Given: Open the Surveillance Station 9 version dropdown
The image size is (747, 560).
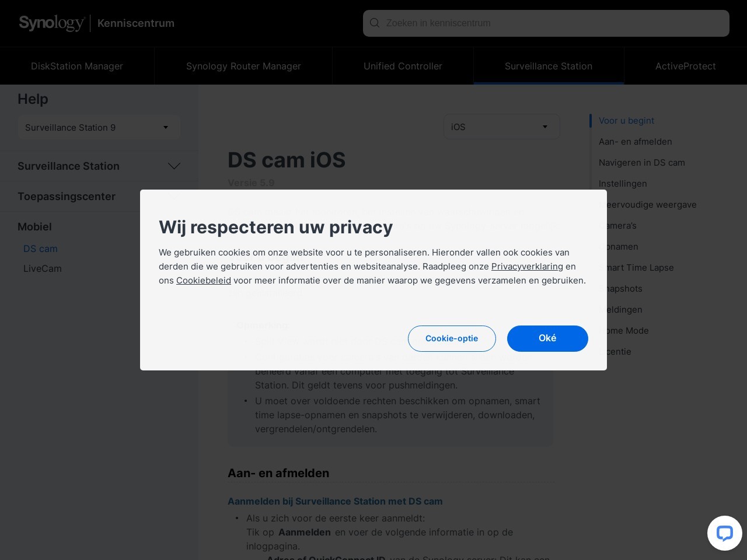Looking at the screenshot, I should tap(99, 127).
